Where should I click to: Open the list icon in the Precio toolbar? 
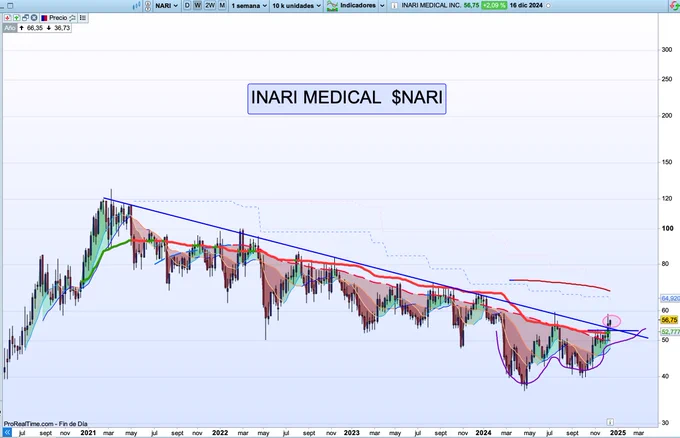82,18
